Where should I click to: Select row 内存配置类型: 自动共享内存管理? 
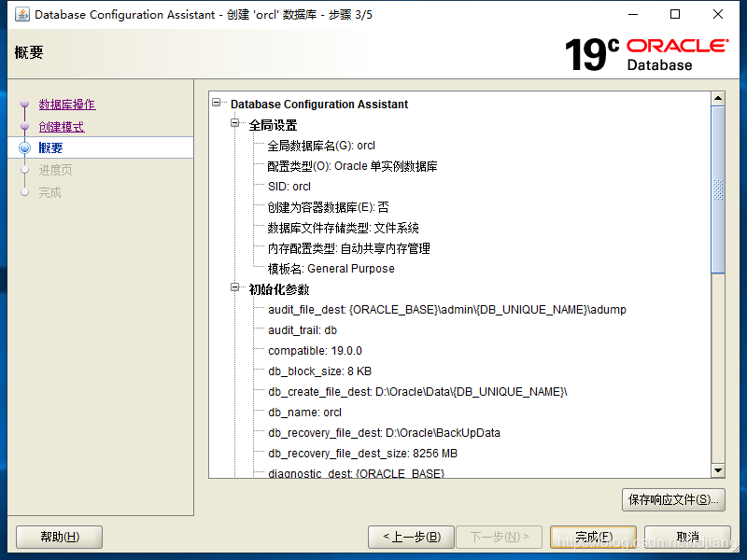[x=348, y=248]
